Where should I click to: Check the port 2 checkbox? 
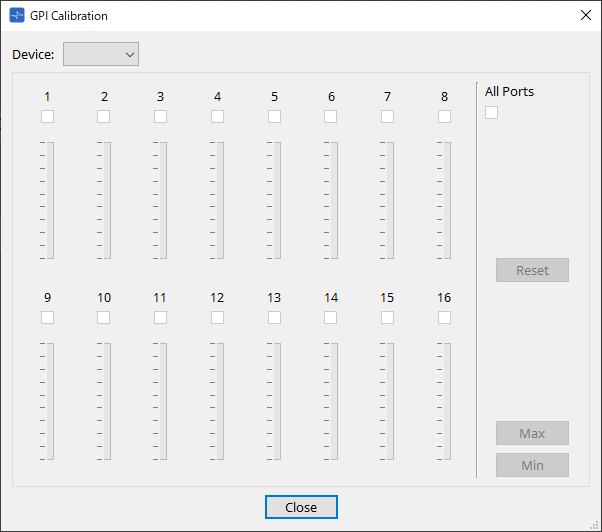coord(104,116)
